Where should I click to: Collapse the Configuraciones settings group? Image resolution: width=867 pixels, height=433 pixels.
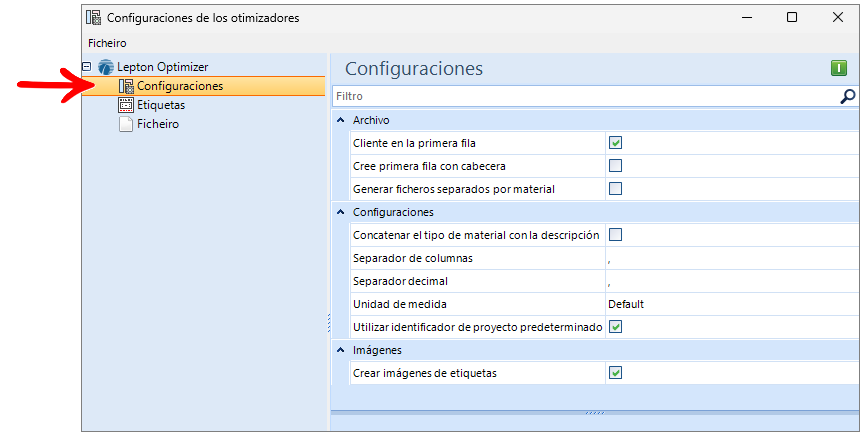[x=341, y=212]
